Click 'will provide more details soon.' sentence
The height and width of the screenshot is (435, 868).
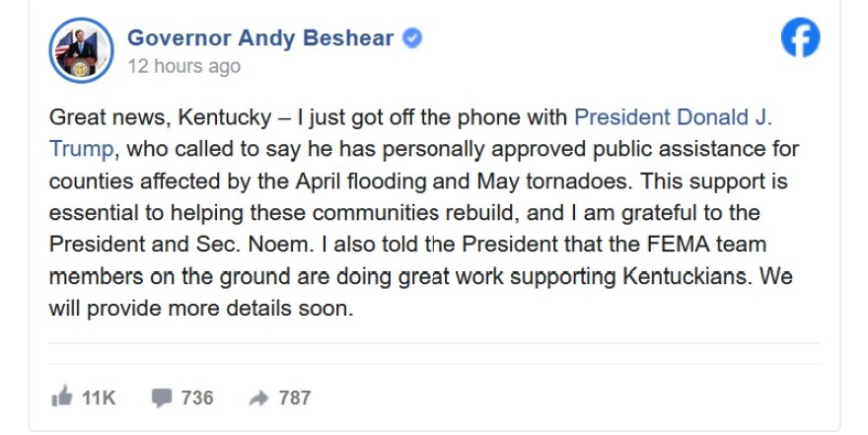201,309
